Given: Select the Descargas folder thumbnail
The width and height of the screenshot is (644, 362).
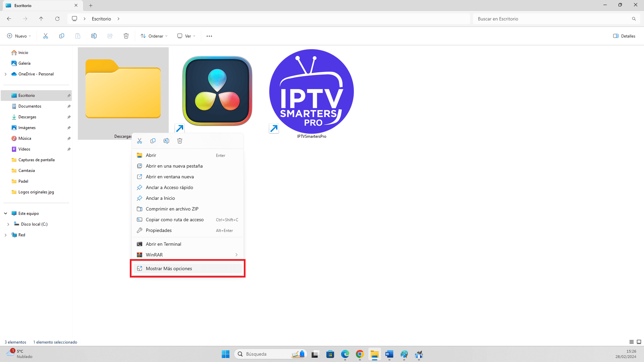Looking at the screenshot, I should tap(123, 89).
